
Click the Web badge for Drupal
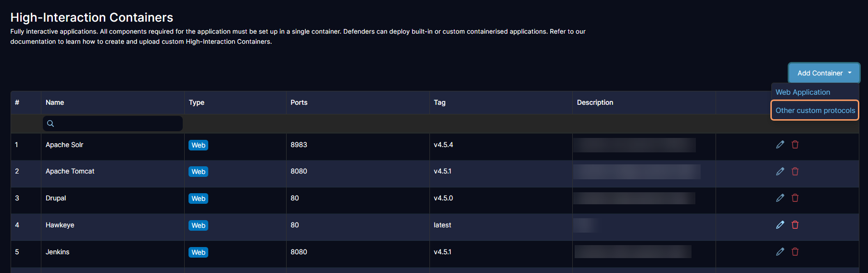point(198,199)
